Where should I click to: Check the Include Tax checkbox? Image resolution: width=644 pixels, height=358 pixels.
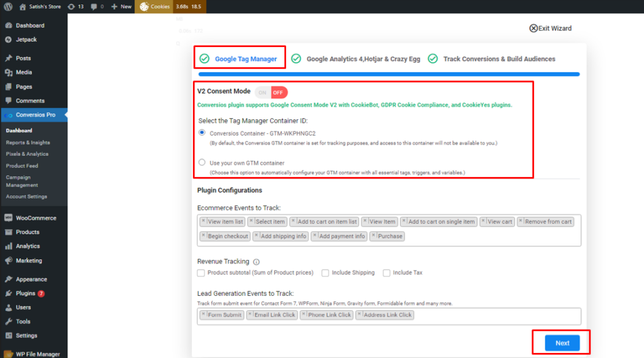click(x=387, y=273)
